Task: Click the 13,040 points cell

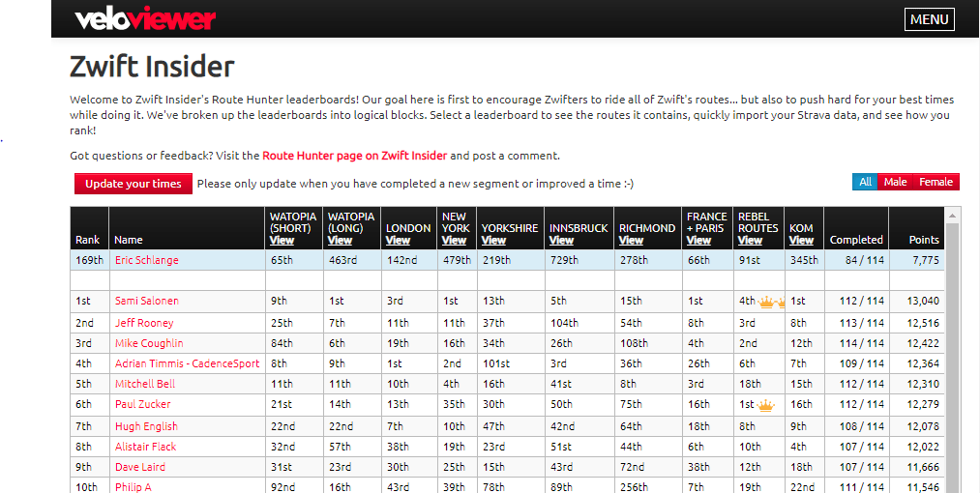Action: pyautogui.click(x=917, y=301)
